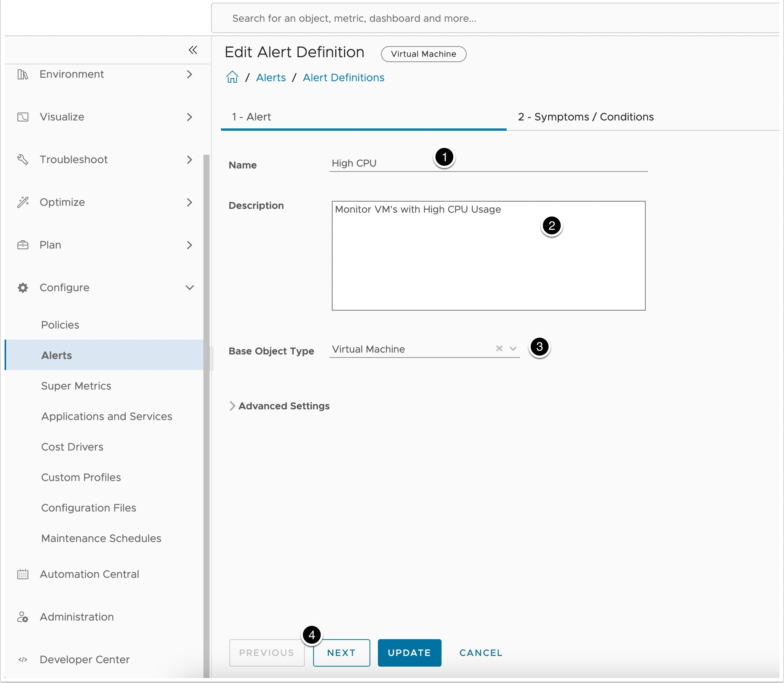Collapse the left navigation sidebar

tap(193, 50)
